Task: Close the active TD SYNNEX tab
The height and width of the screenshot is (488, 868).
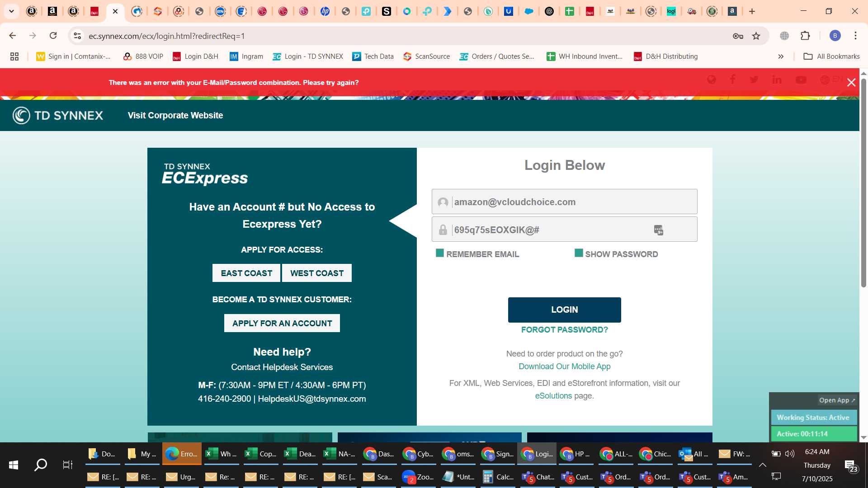Action: click(x=115, y=11)
